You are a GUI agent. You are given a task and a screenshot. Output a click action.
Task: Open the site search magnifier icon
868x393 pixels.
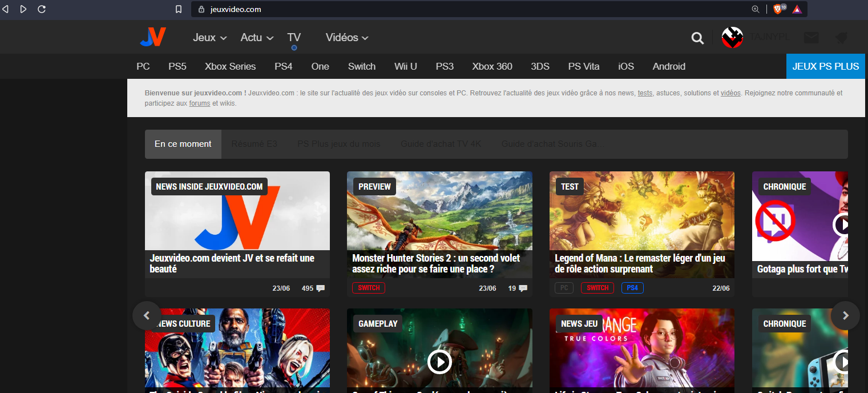(697, 38)
